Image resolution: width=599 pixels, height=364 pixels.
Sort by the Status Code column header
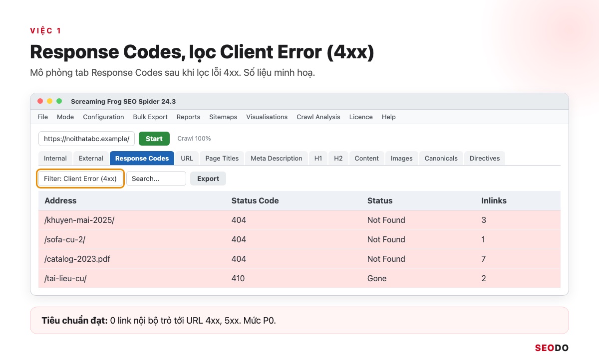[x=255, y=200]
